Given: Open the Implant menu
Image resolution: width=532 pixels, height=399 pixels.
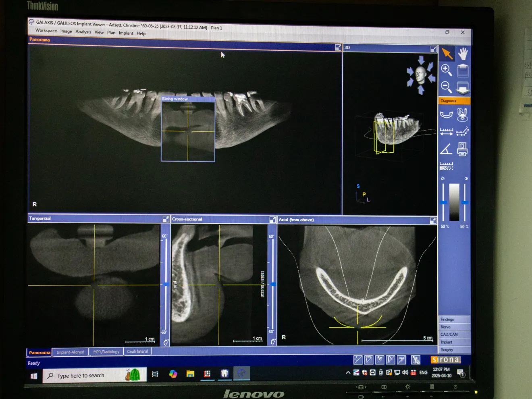Looking at the screenshot, I should pos(126,33).
